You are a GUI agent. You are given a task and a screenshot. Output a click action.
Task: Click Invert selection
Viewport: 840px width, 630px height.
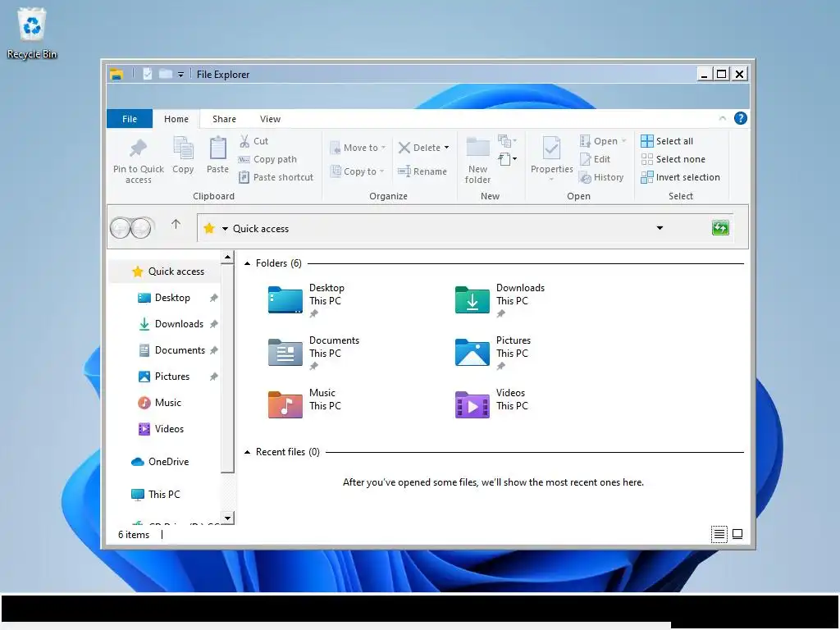tap(680, 177)
